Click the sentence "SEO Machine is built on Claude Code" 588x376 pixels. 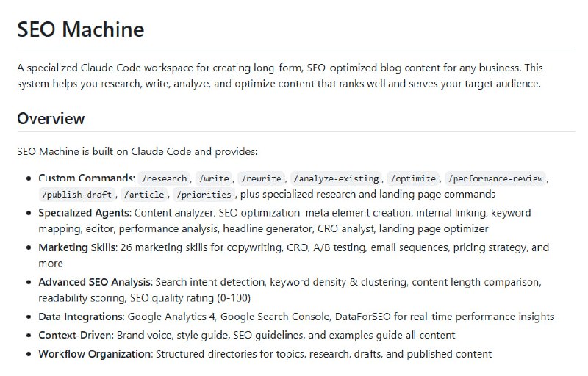pyautogui.click(x=137, y=152)
